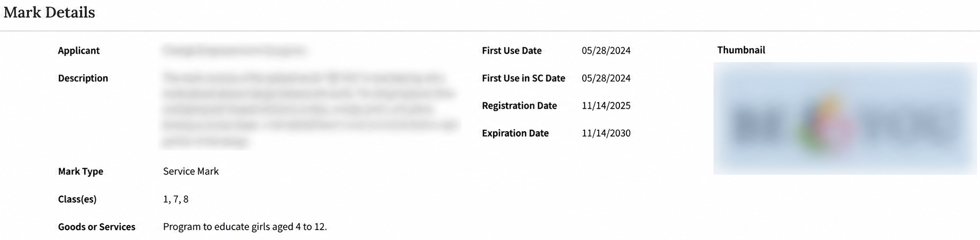
Task: Click the Service Mark value
Action: click(x=191, y=171)
